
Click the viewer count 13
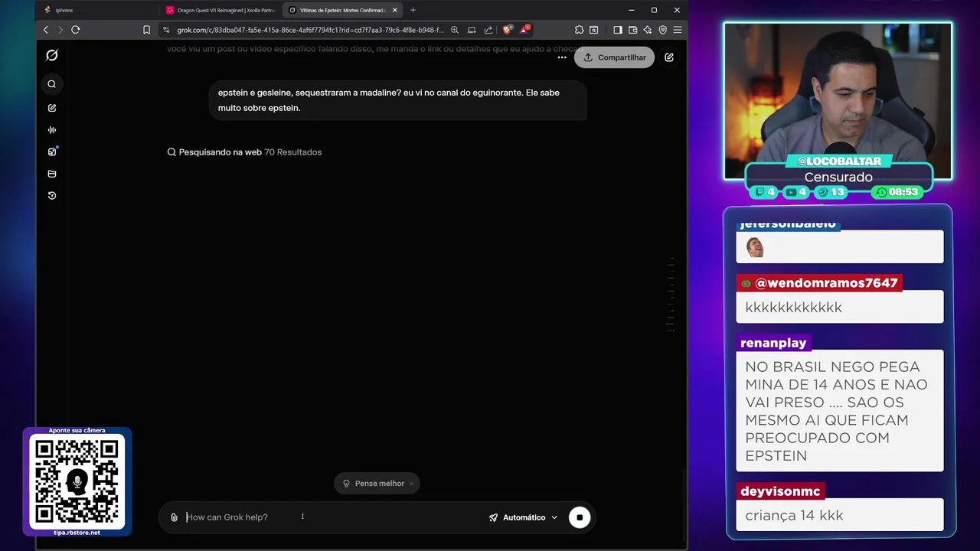(x=830, y=192)
